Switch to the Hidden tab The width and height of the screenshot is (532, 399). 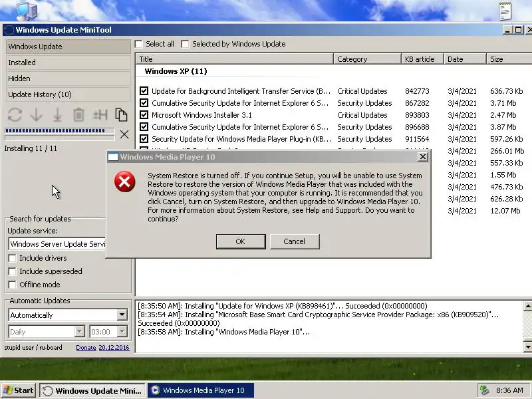tap(68, 78)
